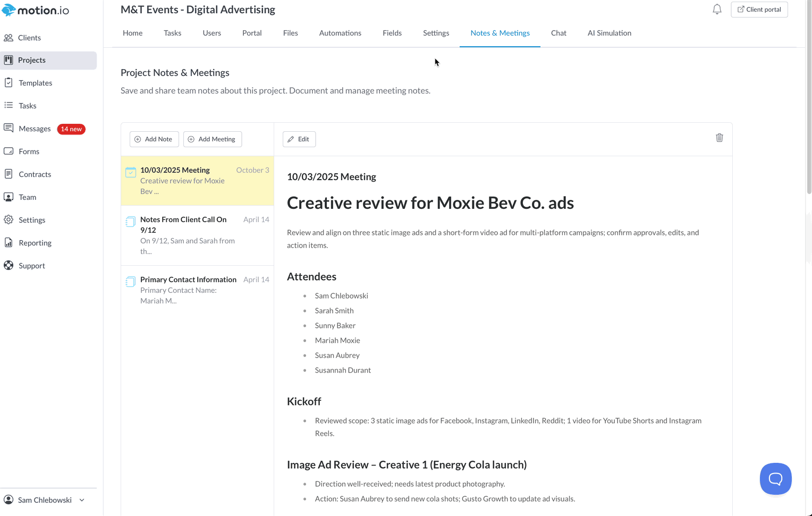Click the page vertical scrollbar
The image size is (812, 516).
pyautogui.click(x=809, y=96)
